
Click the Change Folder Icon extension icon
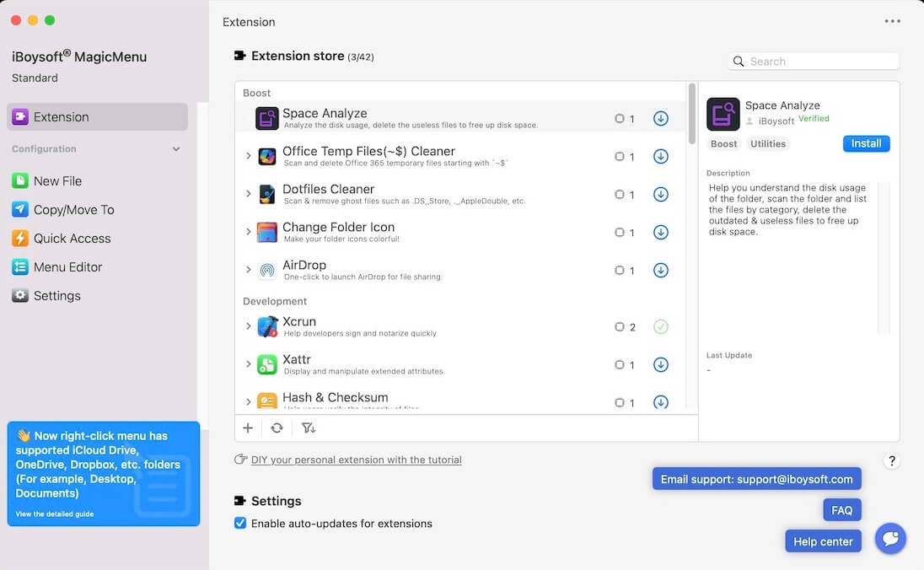click(x=267, y=232)
